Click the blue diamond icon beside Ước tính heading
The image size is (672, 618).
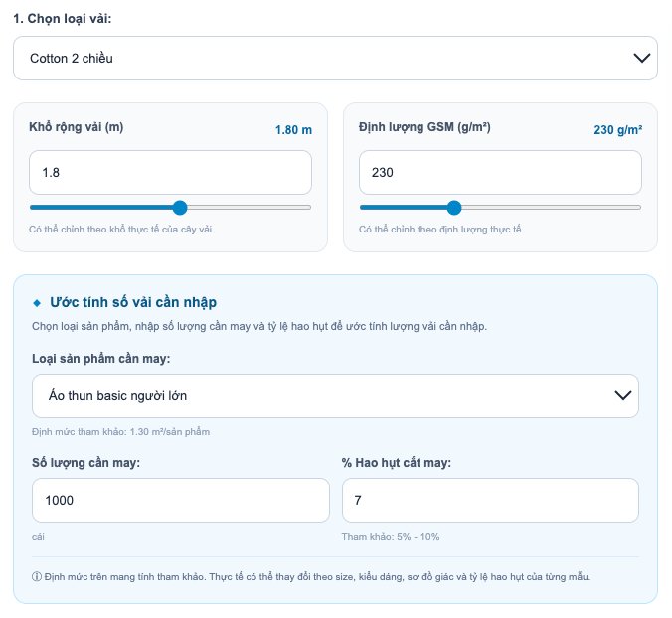(x=37, y=303)
